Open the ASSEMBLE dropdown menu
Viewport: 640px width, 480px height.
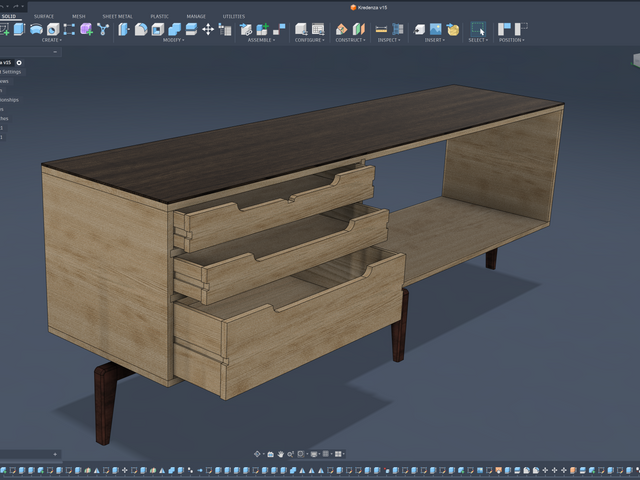pos(261,40)
